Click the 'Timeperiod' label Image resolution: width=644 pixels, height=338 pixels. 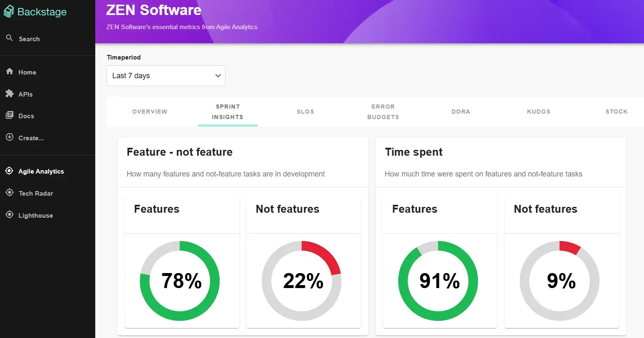coord(124,57)
